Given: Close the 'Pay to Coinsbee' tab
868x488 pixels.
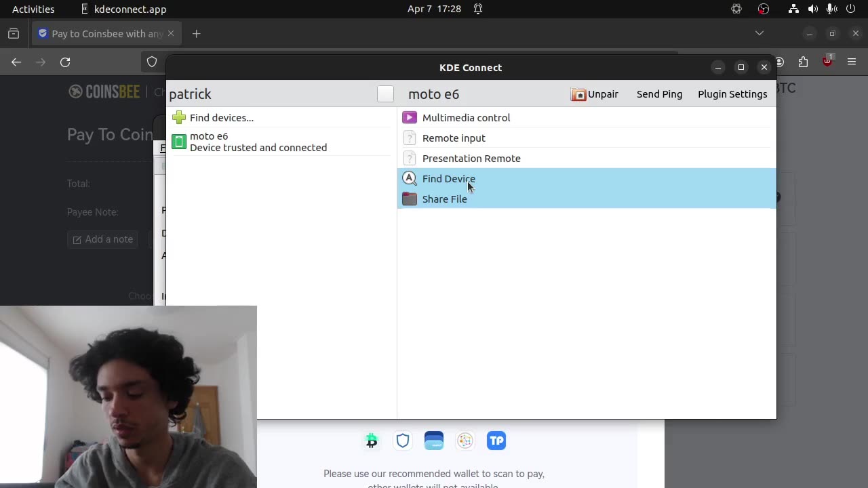Looking at the screenshot, I should (171, 33).
